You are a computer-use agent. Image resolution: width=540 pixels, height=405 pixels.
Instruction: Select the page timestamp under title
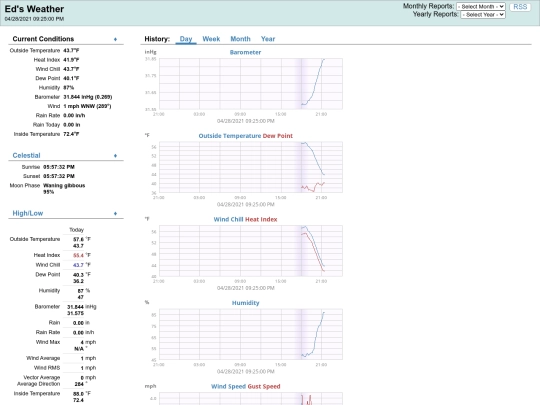coord(34,19)
